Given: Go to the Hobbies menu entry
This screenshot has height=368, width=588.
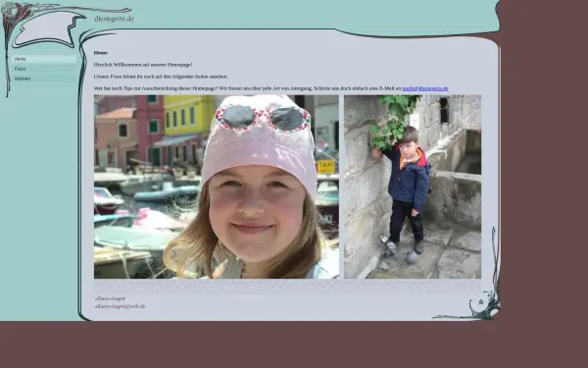Looking at the screenshot, I should tap(44, 79).
